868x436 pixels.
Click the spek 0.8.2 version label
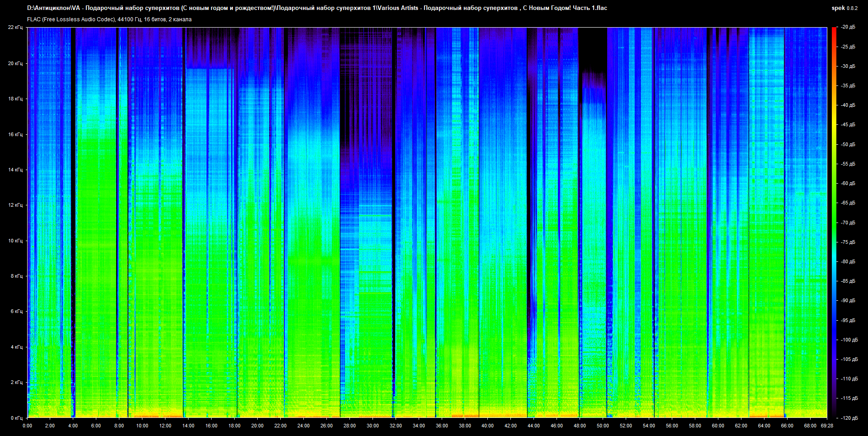pyautogui.click(x=844, y=8)
